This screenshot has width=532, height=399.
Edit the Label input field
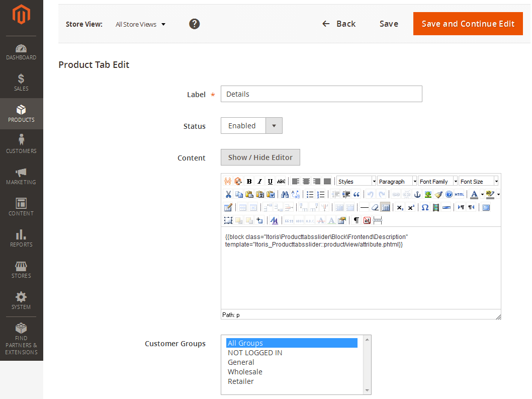point(321,94)
